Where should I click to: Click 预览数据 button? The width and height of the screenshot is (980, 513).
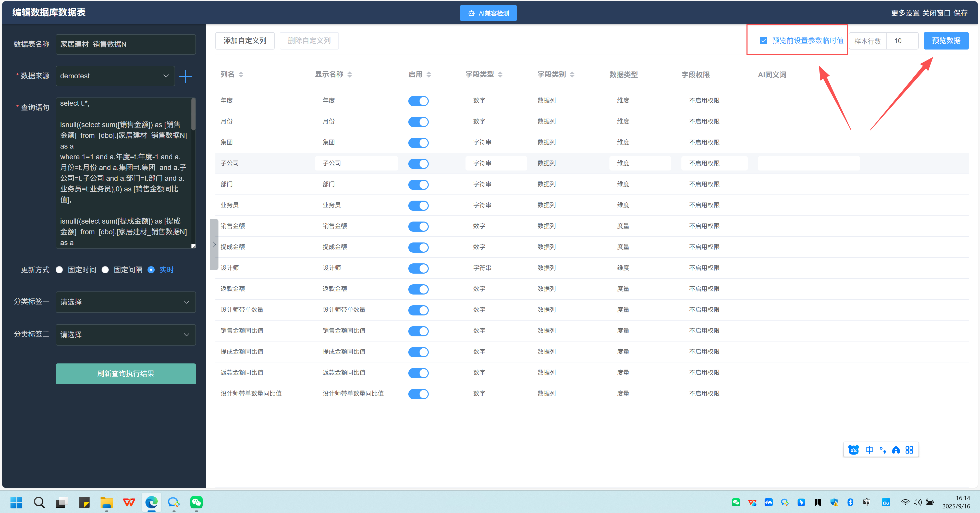pos(946,41)
